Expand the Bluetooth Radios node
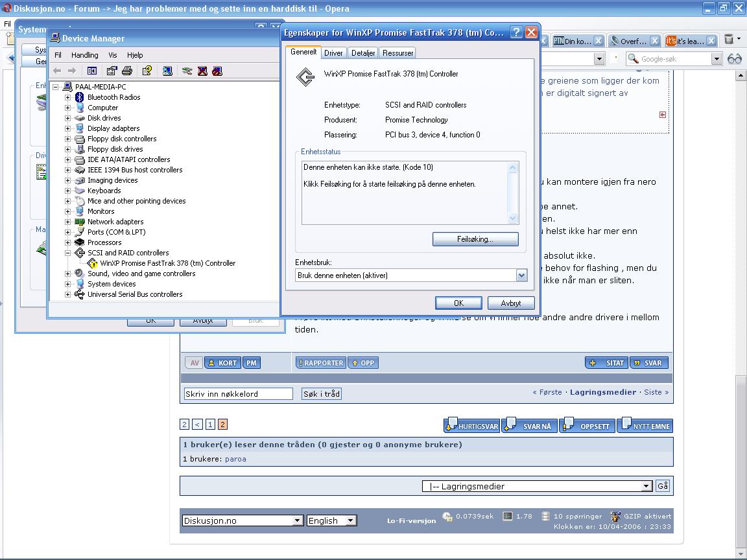 click(x=67, y=97)
